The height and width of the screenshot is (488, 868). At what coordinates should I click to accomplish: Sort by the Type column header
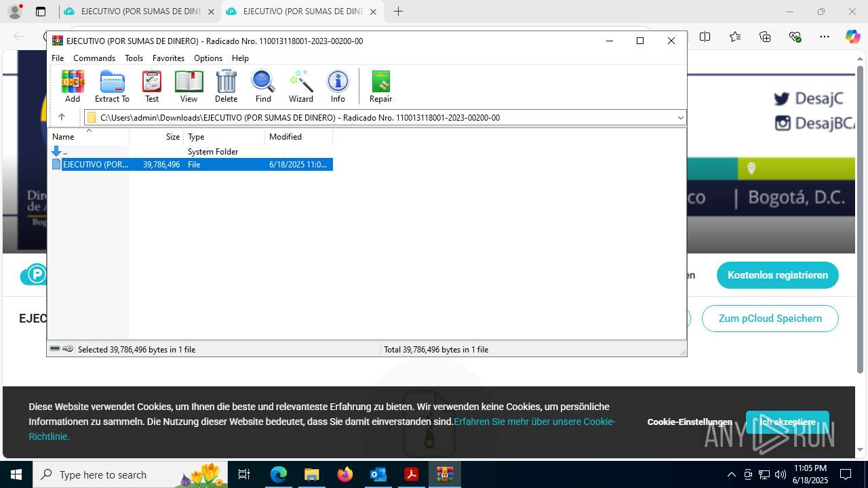point(224,137)
